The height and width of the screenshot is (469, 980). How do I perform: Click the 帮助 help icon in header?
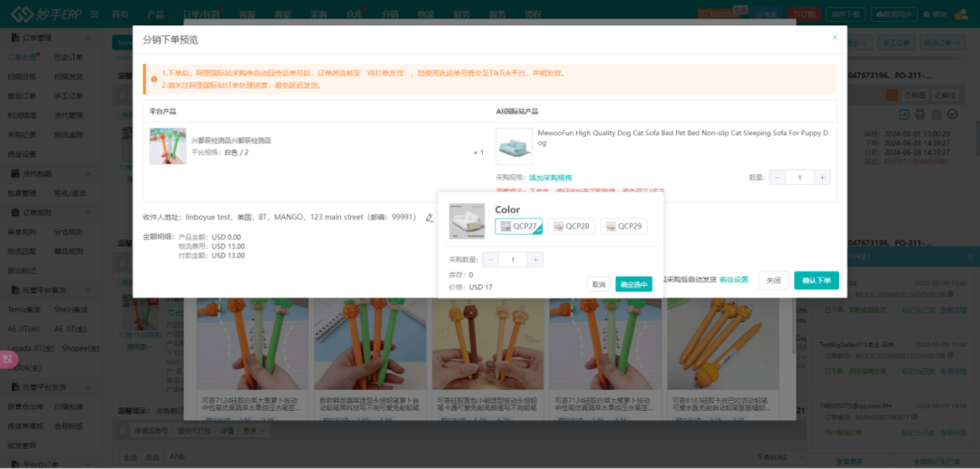click(934, 15)
